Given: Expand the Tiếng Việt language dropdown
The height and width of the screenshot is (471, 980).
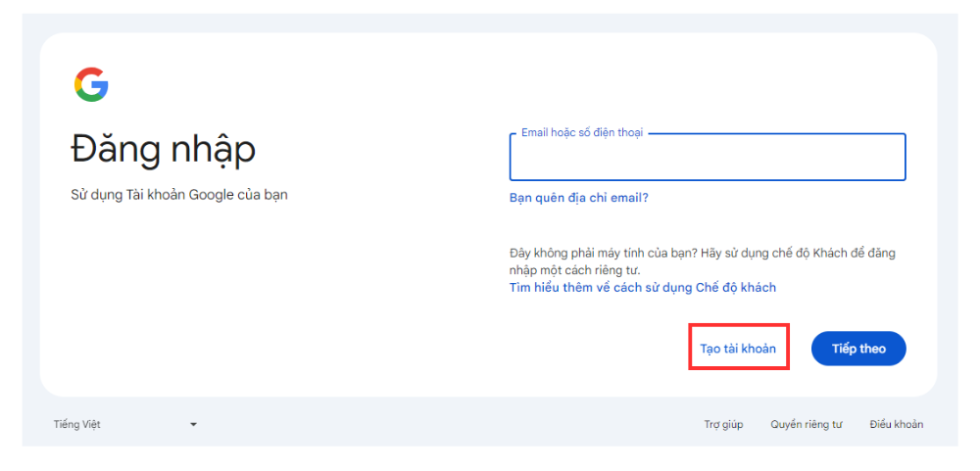Looking at the screenshot, I should pyautogui.click(x=125, y=425).
